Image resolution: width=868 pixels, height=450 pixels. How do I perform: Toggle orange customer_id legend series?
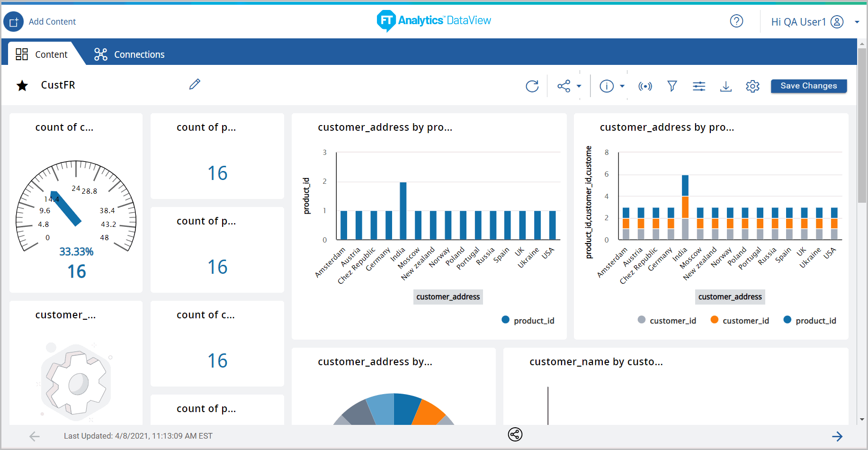(740, 321)
